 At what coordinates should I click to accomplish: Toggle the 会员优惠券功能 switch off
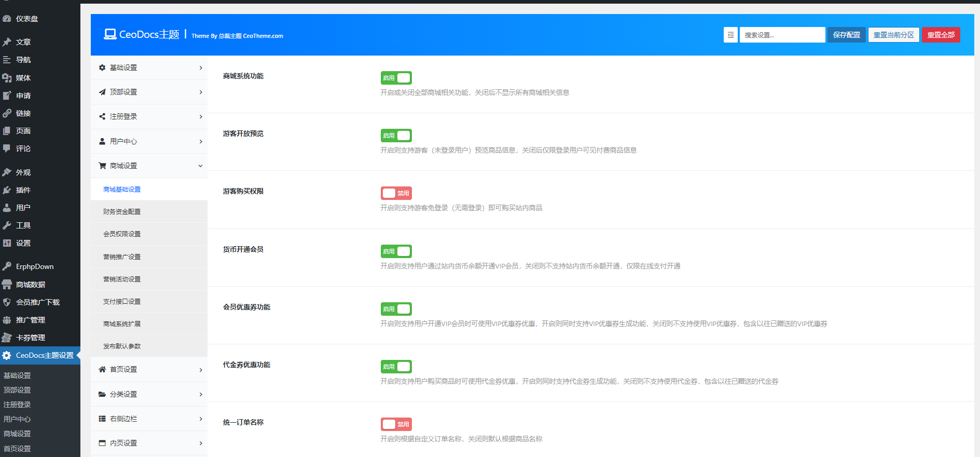[x=396, y=309]
